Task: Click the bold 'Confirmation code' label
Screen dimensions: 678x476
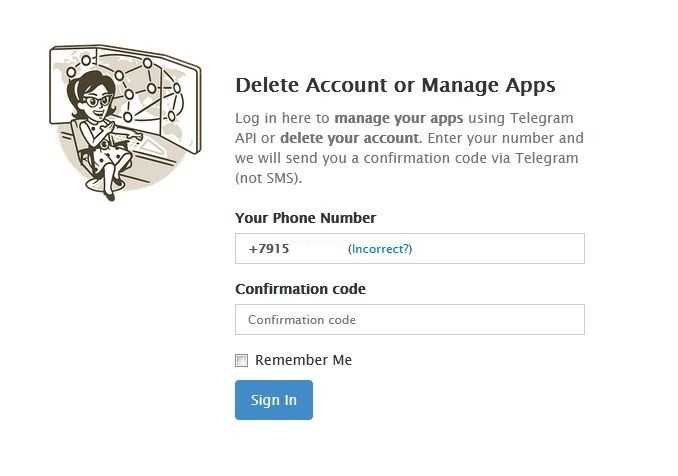Action: point(301,289)
